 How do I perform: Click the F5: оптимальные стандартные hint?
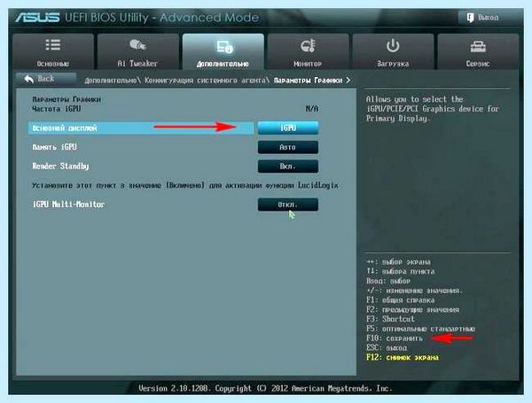[420, 329]
